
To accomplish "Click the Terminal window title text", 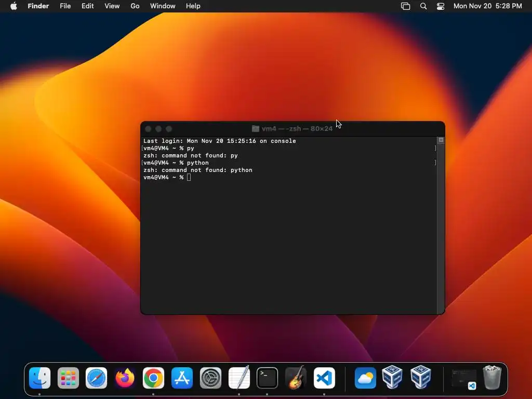I will tap(297, 129).
